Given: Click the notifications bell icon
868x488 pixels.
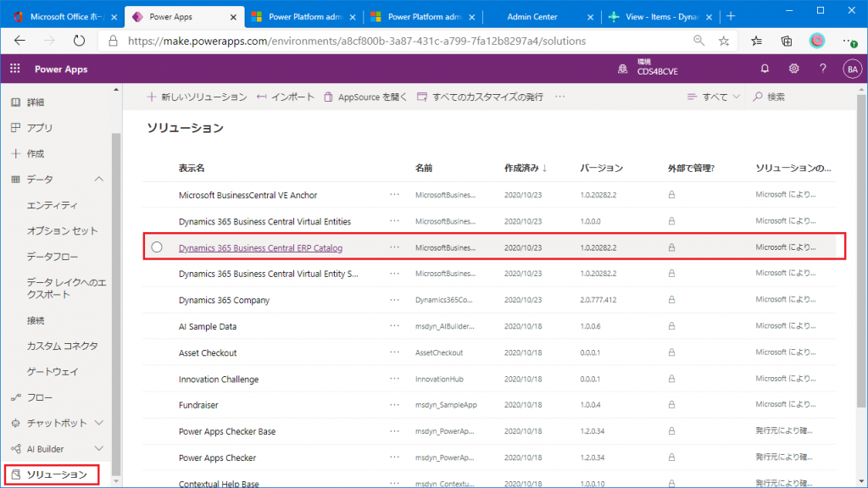Looking at the screenshot, I should 765,69.
